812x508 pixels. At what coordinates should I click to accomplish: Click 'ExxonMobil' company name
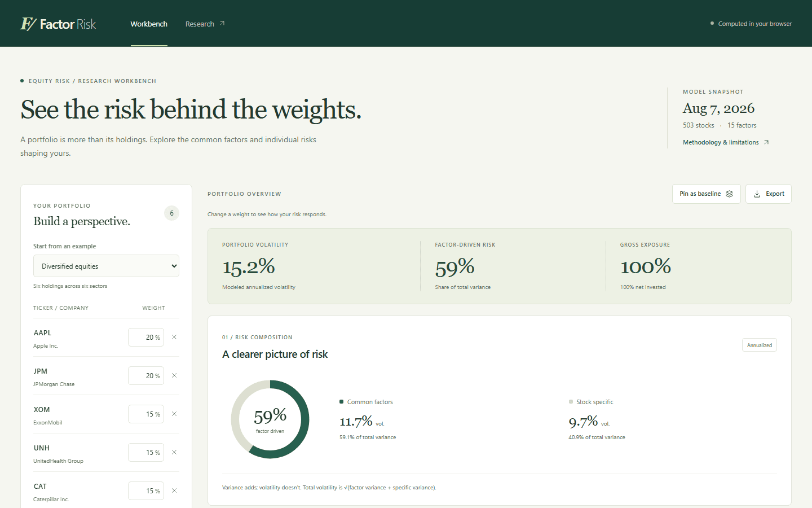48,423
